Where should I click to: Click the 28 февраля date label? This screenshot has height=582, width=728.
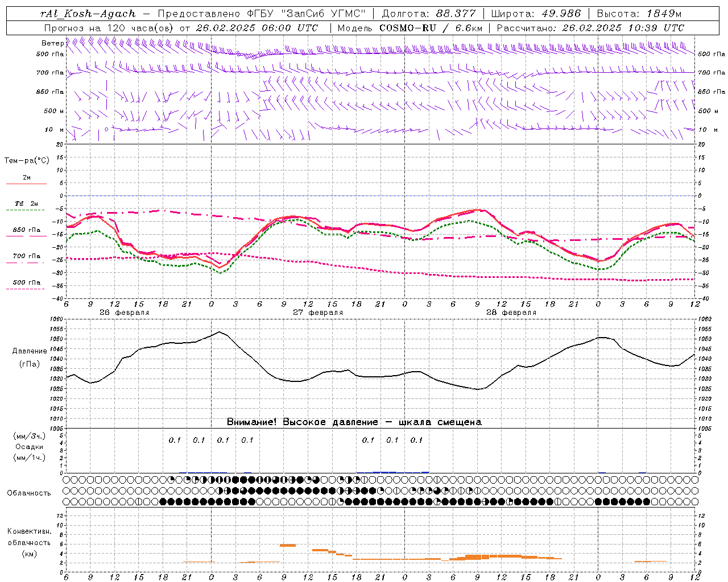click(x=511, y=313)
